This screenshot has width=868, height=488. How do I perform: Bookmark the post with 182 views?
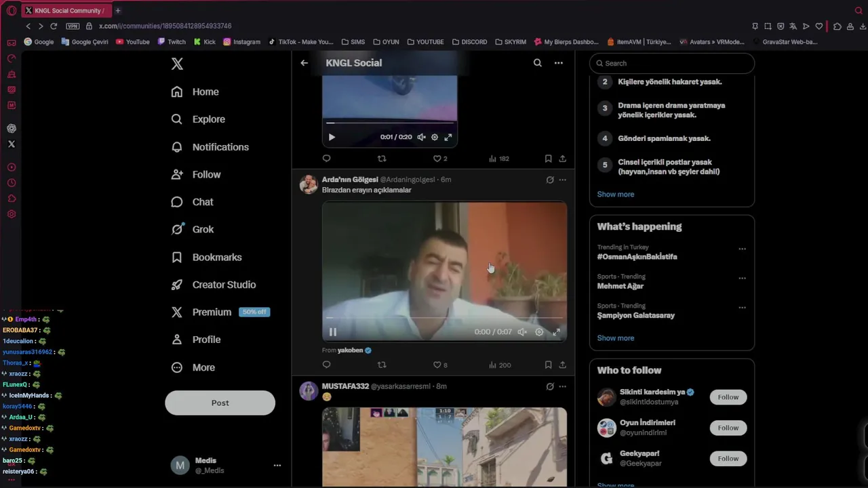(x=548, y=159)
